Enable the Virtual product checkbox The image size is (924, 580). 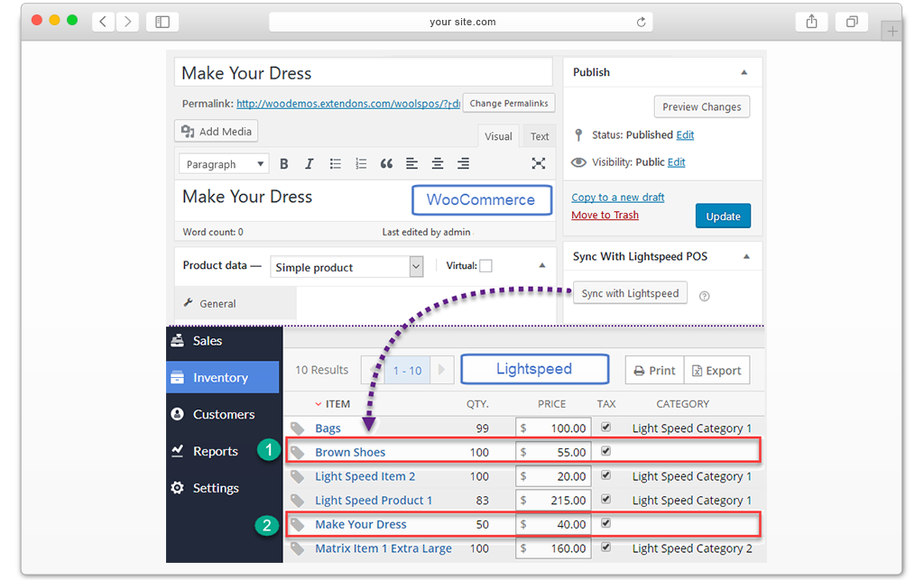[x=486, y=266]
